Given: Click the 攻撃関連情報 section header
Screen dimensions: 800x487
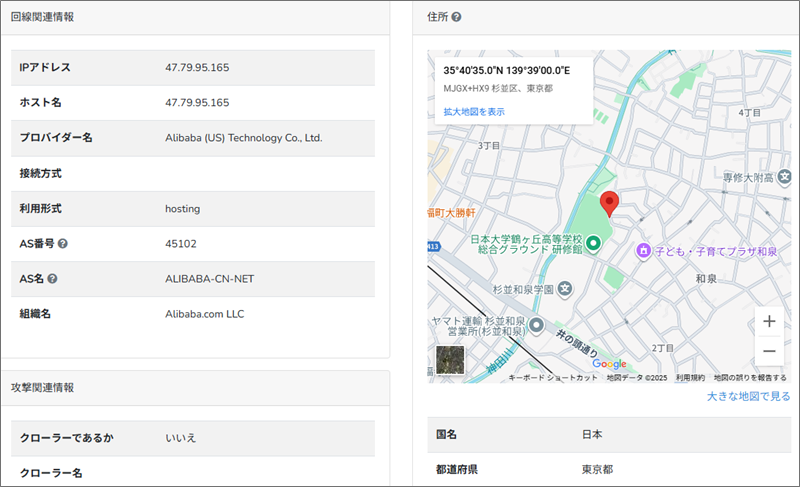Looking at the screenshot, I should pos(42,388).
